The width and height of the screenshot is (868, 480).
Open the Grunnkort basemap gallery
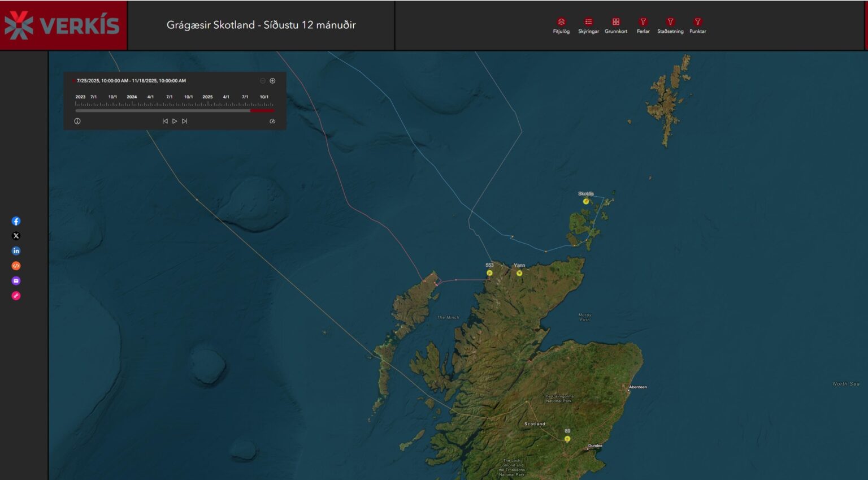point(616,23)
